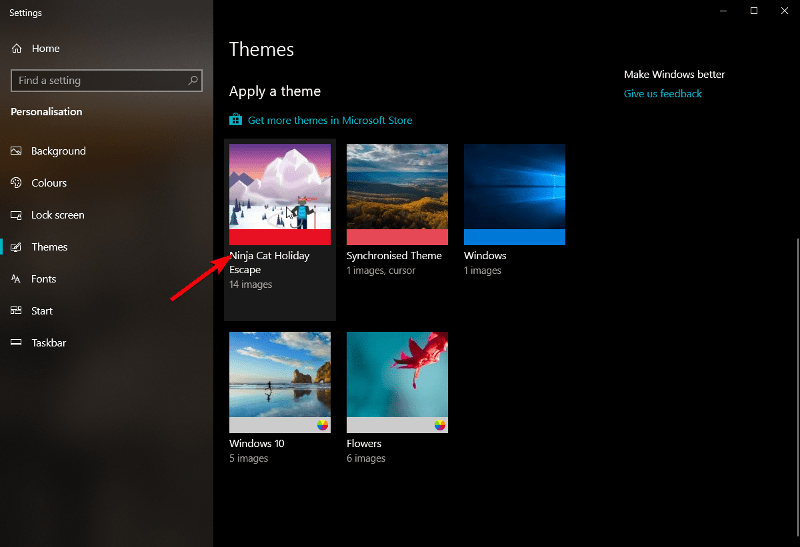Click the Themes brush icon
The width and height of the screenshot is (800, 547).
coord(16,247)
